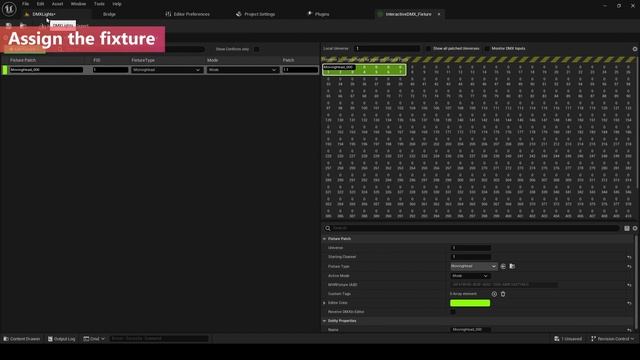Switch to the Bridge tab
The image size is (640, 360).
[109, 14]
